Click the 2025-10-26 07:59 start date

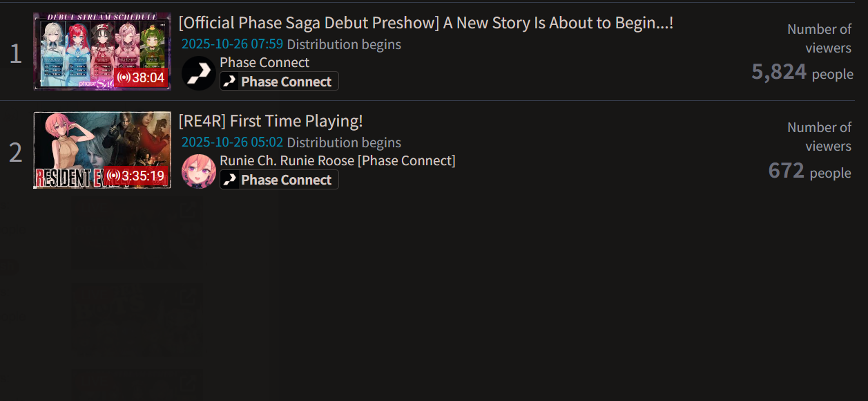tap(232, 44)
